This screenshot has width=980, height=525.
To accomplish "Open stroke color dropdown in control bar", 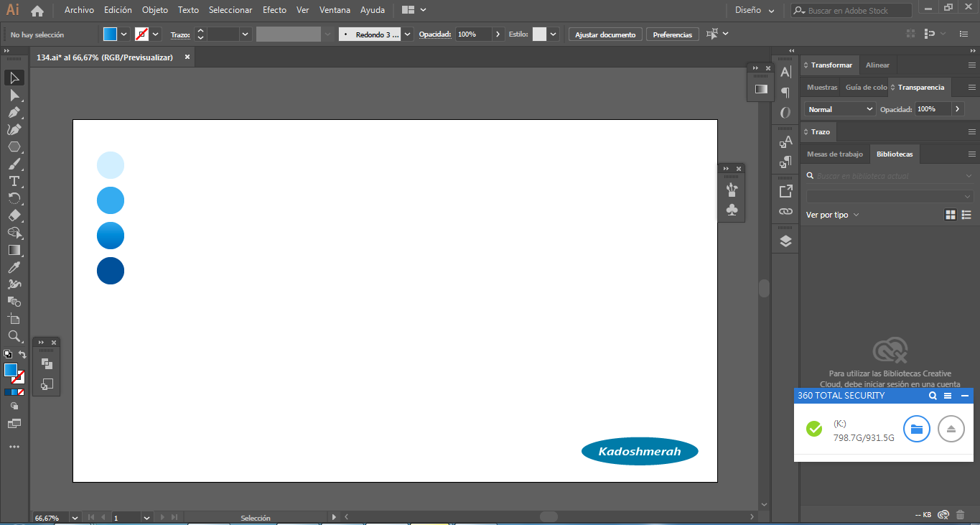I will (x=156, y=34).
